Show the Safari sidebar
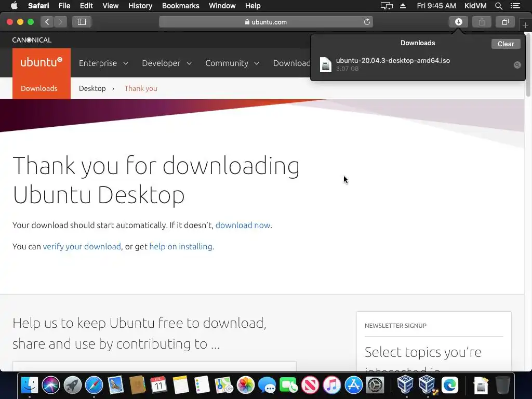532x399 pixels. (x=82, y=22)
